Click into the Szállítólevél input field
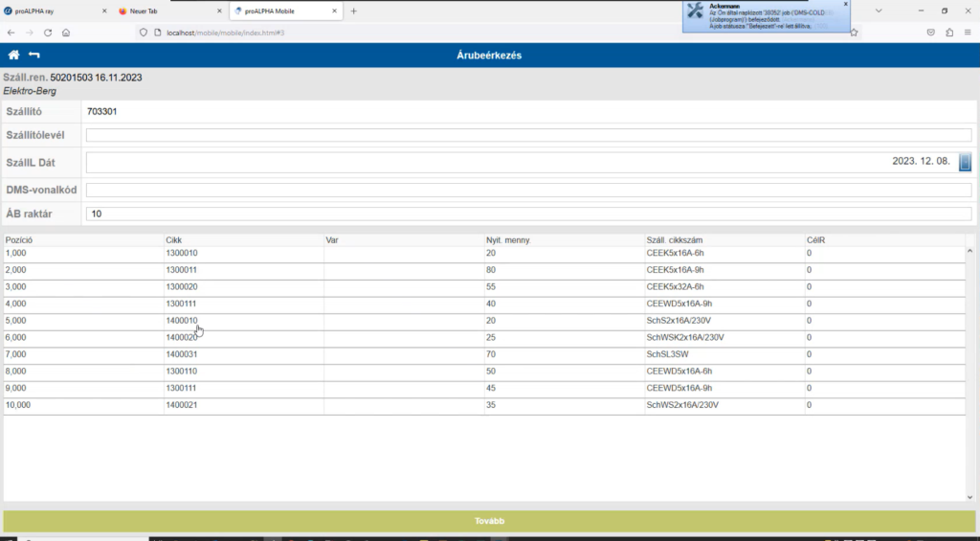 (528, 135)
